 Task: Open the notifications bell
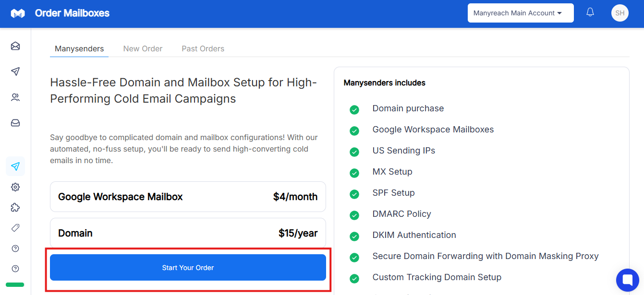coord(590,13)
